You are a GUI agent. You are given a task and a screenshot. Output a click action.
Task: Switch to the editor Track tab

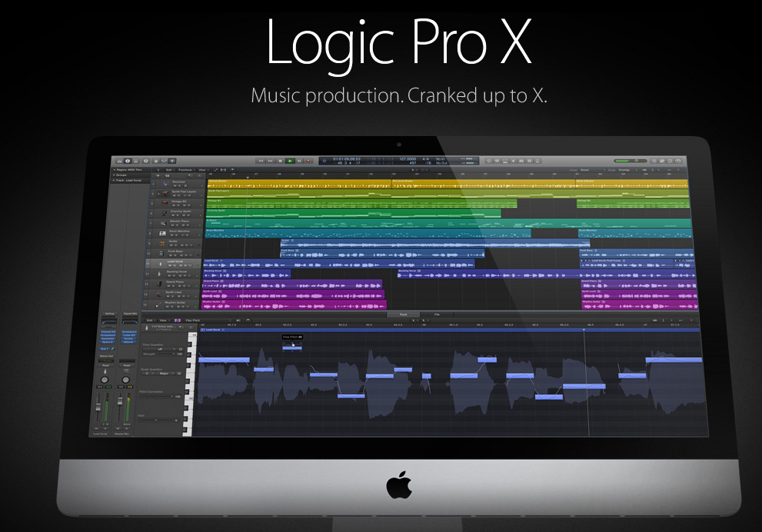click(x=403, y=314)
